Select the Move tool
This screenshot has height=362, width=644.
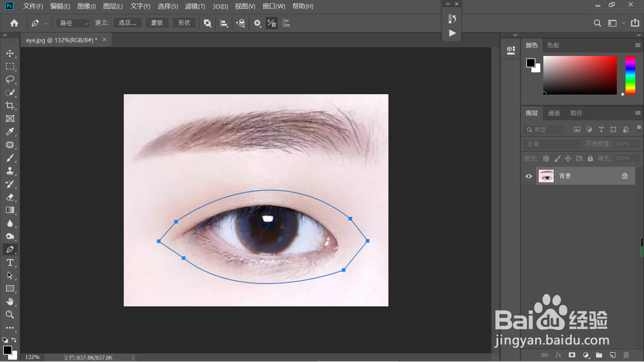10,54
